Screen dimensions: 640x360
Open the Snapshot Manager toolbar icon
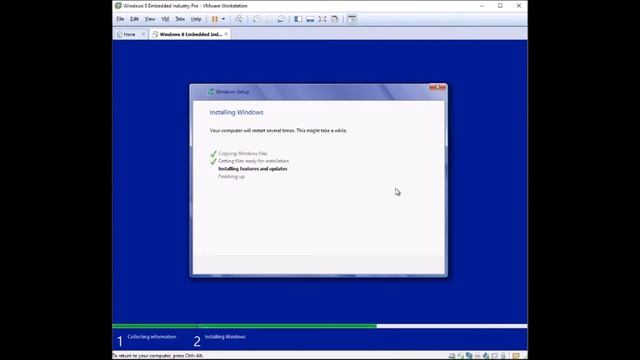click(281, 19)
